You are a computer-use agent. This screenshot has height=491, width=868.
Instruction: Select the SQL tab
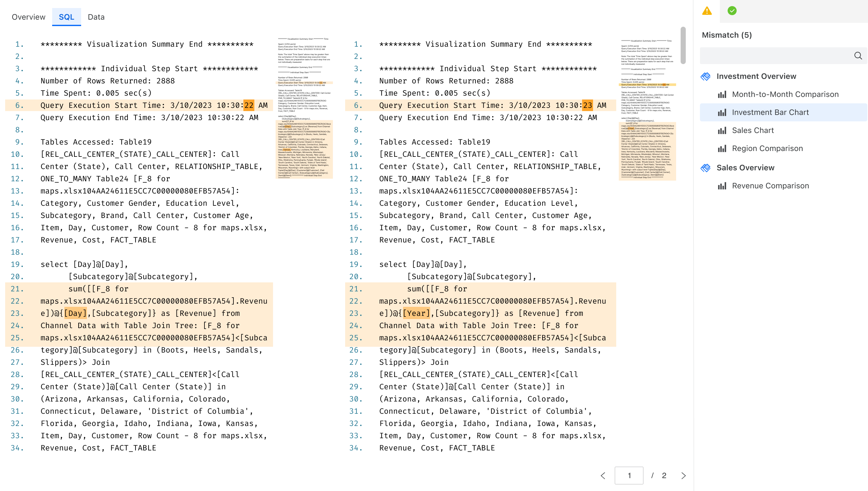coord(66,17)
